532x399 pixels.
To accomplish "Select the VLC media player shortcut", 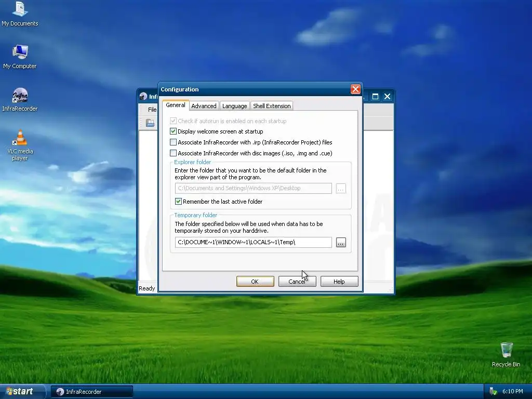I will (20, 145).
